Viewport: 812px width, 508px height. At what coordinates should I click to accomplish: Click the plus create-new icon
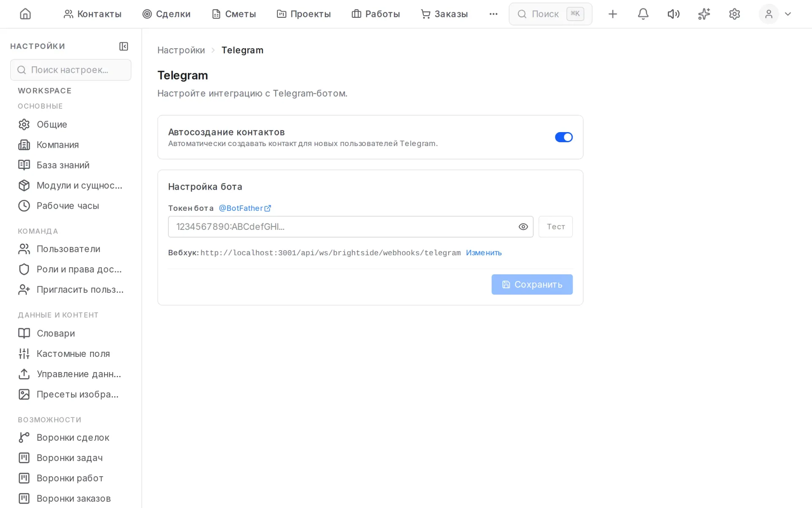(612, 14)
